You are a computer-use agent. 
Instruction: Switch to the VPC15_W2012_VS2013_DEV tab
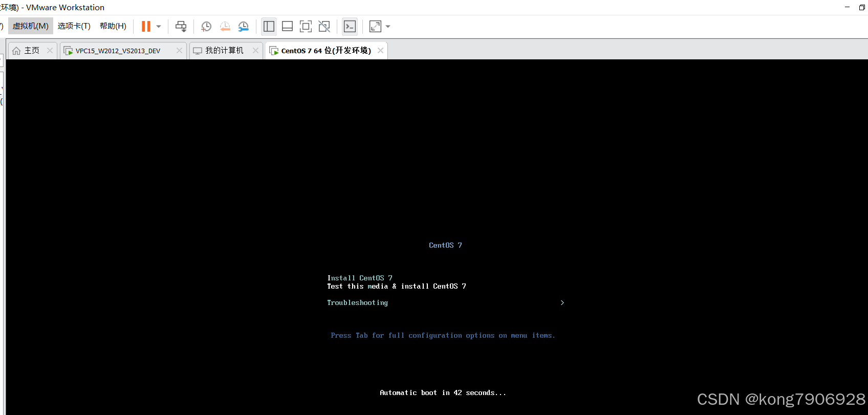click(x=118, y=51)
